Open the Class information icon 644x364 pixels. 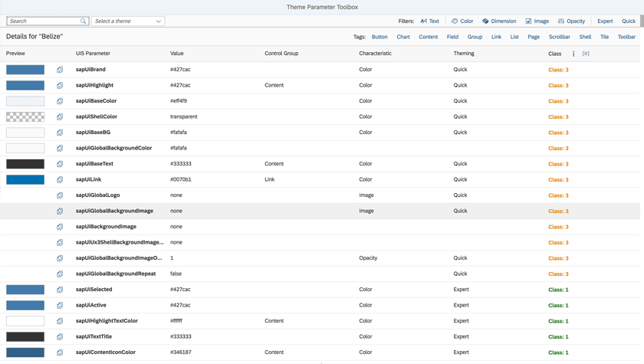(573, 54)
